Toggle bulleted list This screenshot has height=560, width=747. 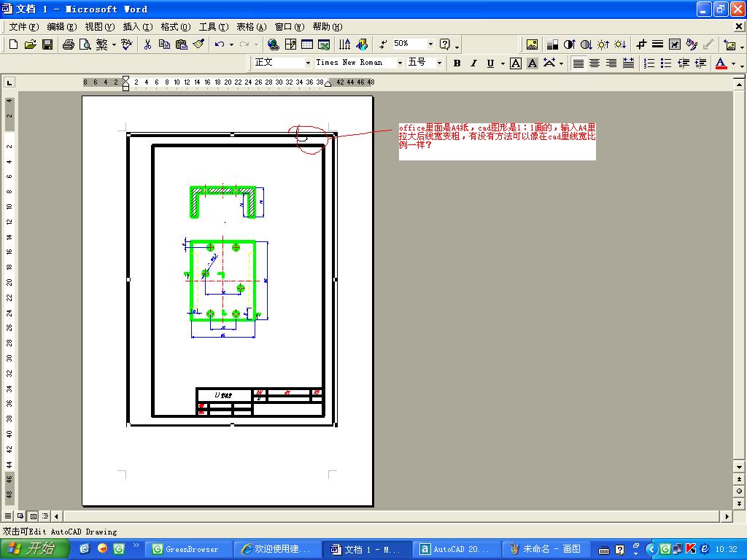coord(666,63)
